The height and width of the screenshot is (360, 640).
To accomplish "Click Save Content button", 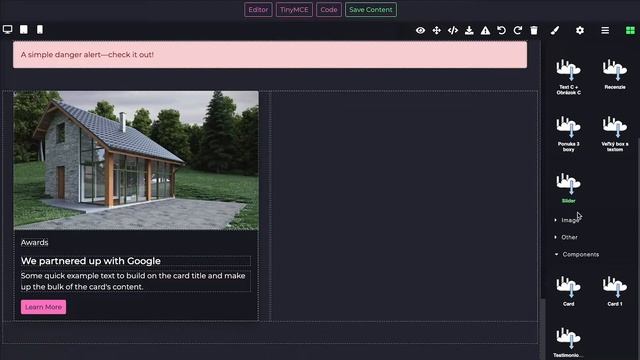I will 371,10.
